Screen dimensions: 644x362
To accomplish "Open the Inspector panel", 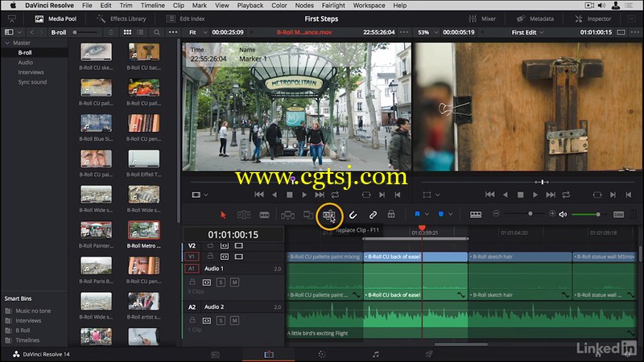I will coord(593,19).
